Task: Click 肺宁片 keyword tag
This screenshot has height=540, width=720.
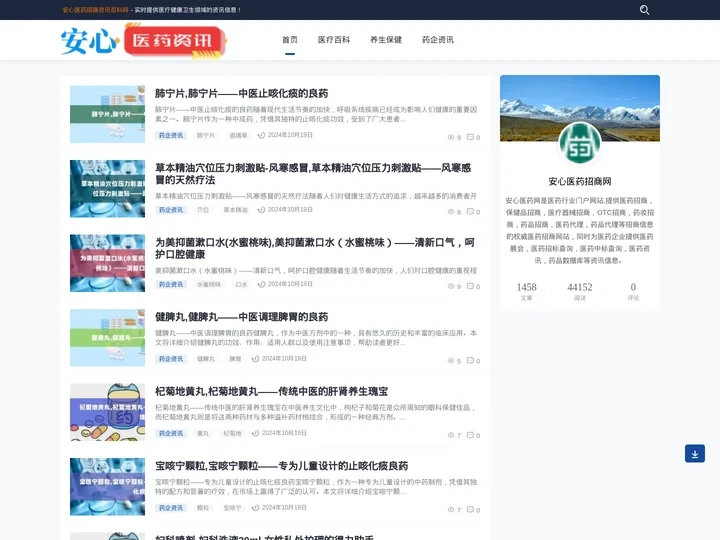Action: (206, 135)
